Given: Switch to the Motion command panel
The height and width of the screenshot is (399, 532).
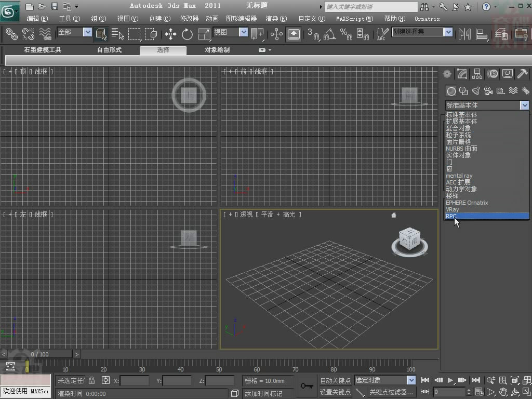Looking at the screenshot, I should [x=493, y=74].
